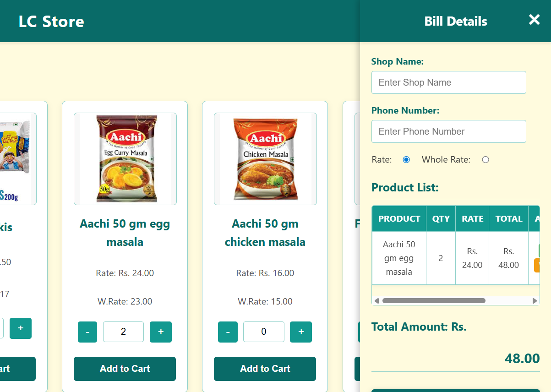This screenshot has width=551, height=392.
Task: Increase quantity of Aachi egg masala
Action: (161, 332)
